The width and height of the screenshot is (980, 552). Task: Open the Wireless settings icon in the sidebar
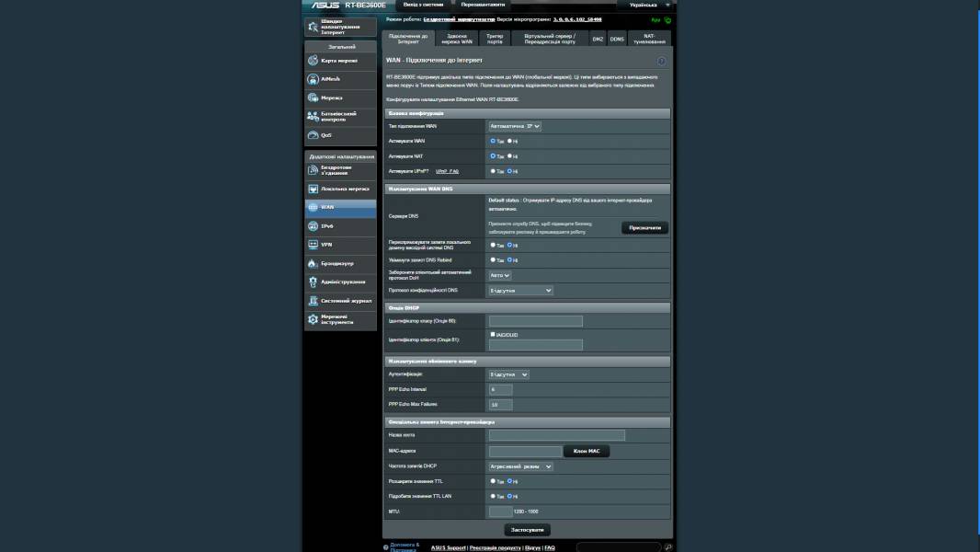point(313,170)
